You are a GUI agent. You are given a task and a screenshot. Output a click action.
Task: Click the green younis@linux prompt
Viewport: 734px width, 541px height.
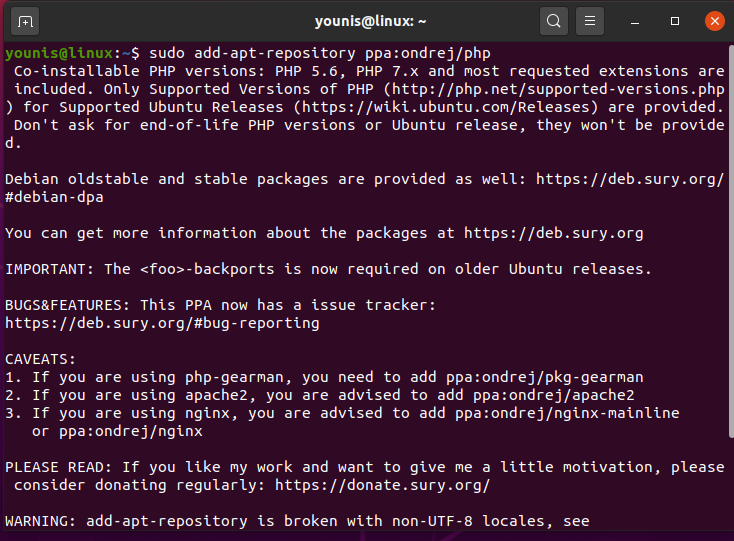pos(61,53)
